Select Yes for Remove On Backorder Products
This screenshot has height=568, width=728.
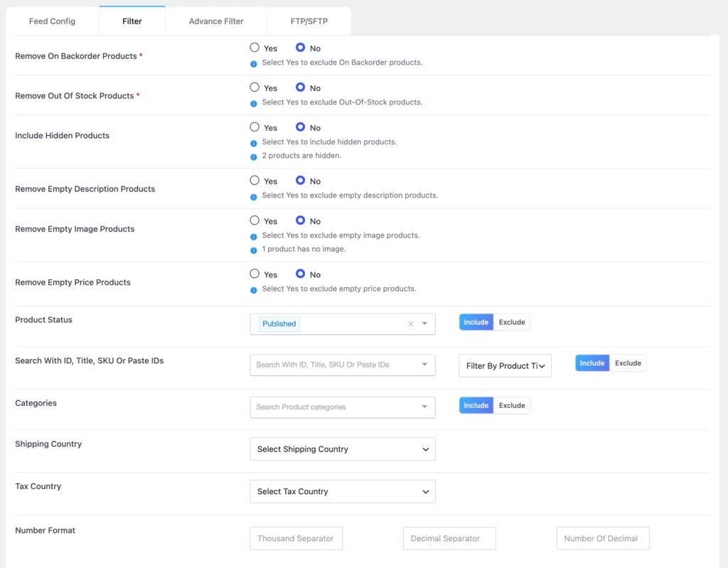point(255,48)
